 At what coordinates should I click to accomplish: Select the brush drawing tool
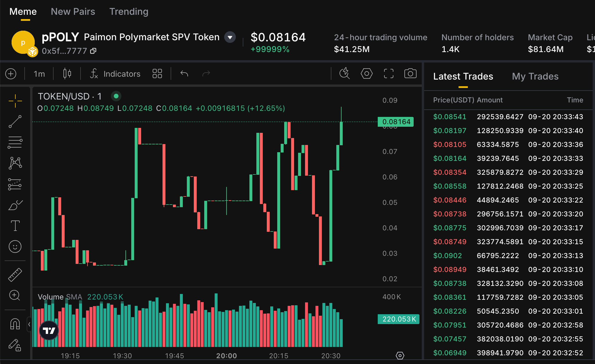click(x=15, y=205)
